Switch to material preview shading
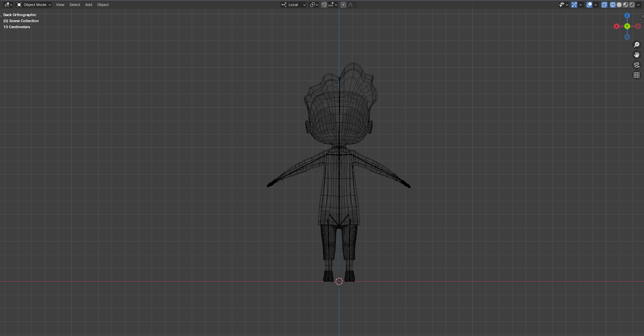Screen dimensions: 644x336 coord(626,5)
